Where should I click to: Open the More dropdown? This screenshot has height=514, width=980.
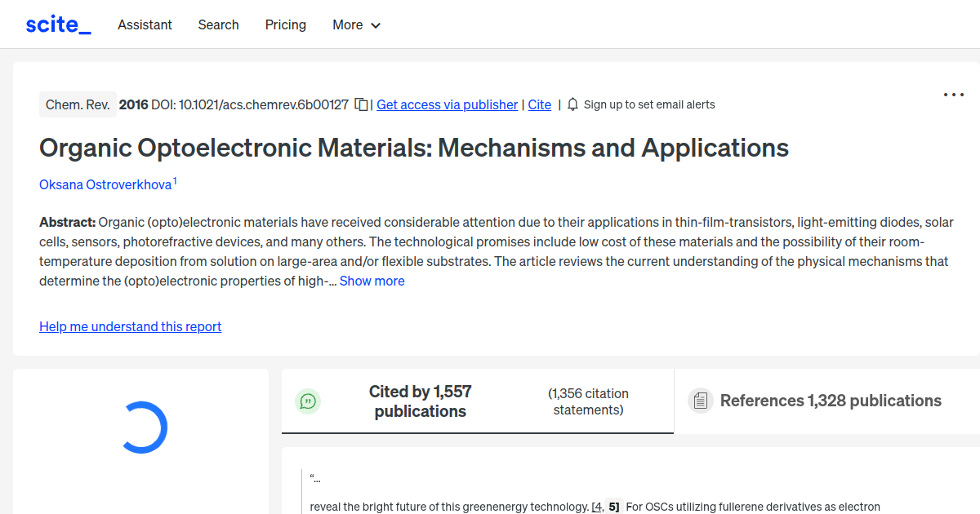356,25
